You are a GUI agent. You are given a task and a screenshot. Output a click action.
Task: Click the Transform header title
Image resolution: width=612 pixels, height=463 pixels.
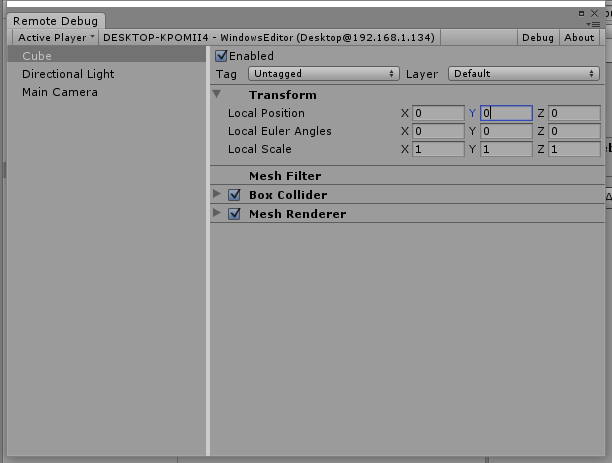283,95
